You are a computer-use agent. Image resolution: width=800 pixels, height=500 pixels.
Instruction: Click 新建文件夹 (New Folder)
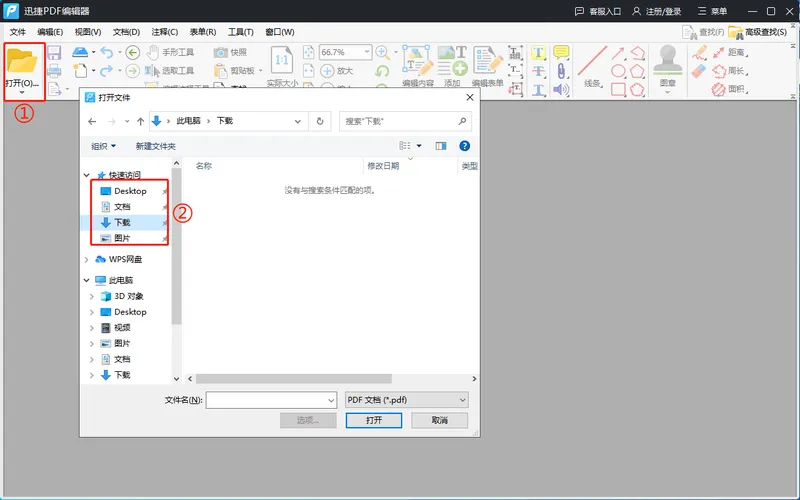click(155, 146)
